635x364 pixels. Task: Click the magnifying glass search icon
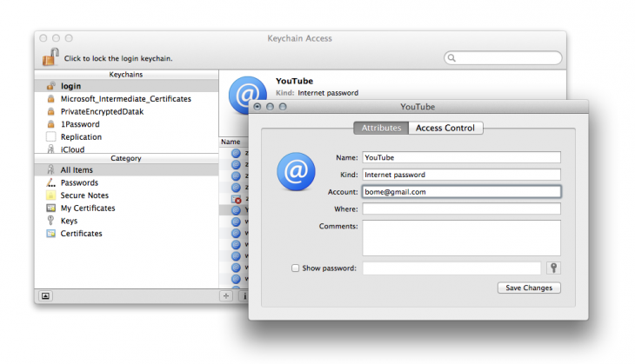point(451,58)
